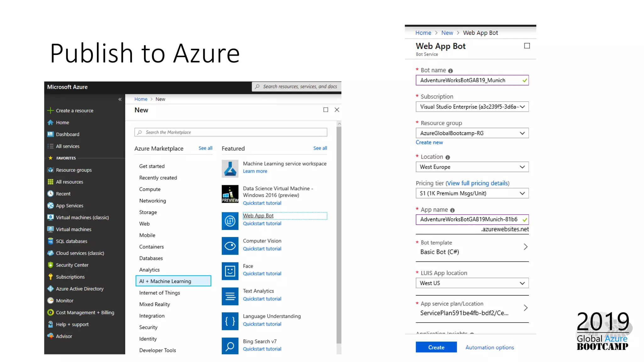Click the SQL databases icon
Viewport: 644px width, 362px height.
pyautogui.click(x=50, y=241)
